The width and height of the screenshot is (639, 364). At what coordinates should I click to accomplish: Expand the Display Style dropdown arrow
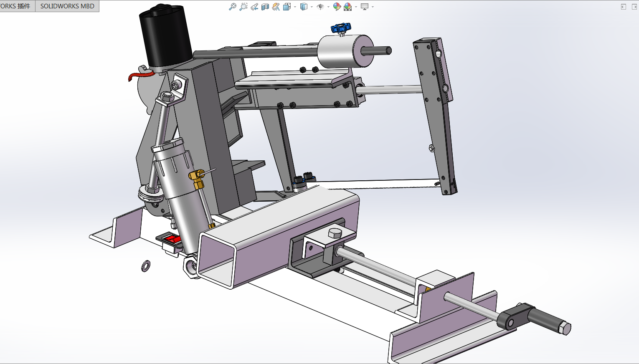[312, 7]
